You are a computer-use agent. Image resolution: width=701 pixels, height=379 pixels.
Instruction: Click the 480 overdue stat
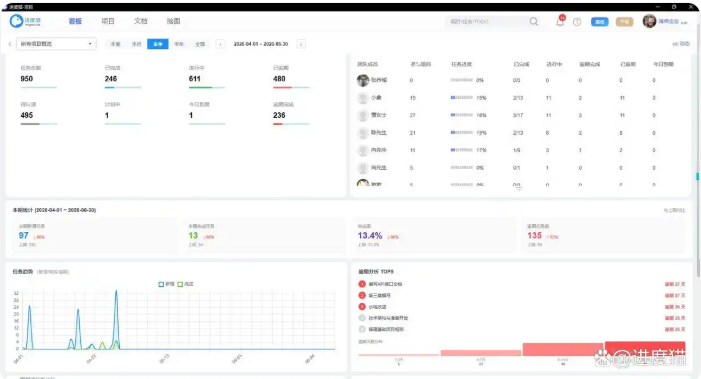(279, 79)
